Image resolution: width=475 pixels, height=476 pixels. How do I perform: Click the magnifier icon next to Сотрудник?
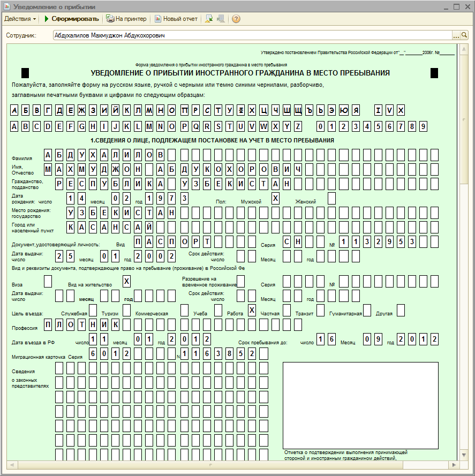[x=464, y=35]
